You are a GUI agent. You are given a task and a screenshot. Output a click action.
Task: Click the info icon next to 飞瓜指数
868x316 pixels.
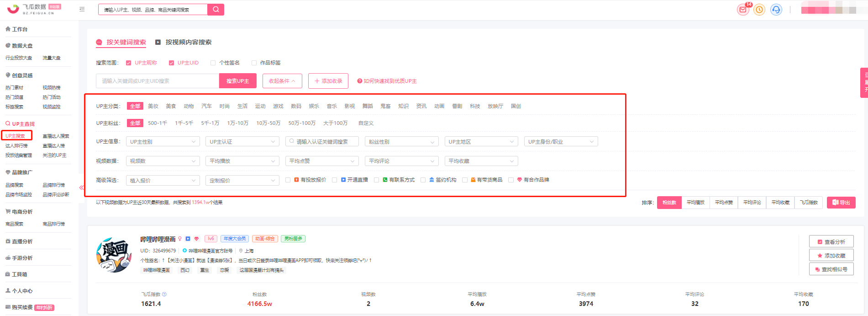(x=164, y=294)
